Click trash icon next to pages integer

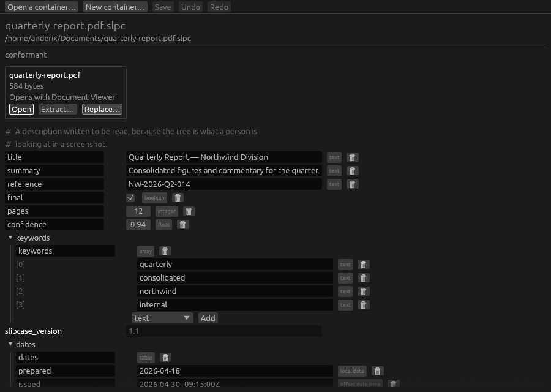(x=189, y=211)
